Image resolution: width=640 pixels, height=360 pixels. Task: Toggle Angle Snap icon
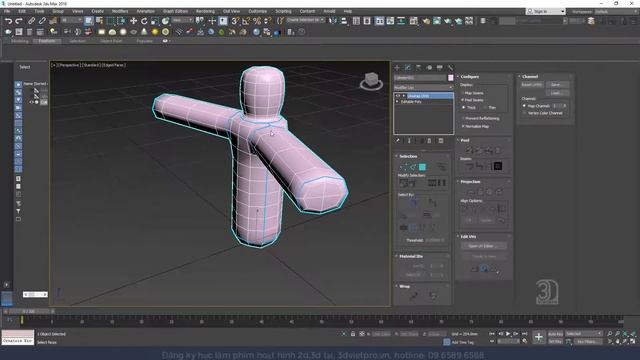(246, 21)
